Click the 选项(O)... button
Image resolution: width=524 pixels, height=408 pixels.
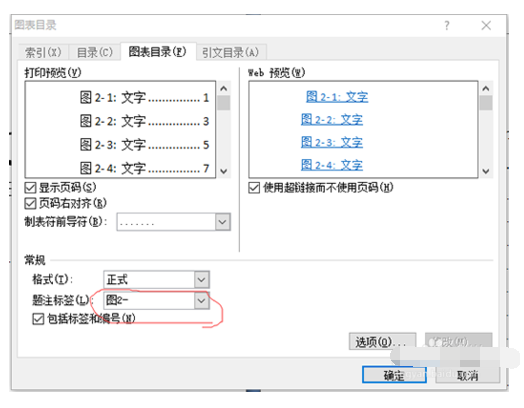382,342
